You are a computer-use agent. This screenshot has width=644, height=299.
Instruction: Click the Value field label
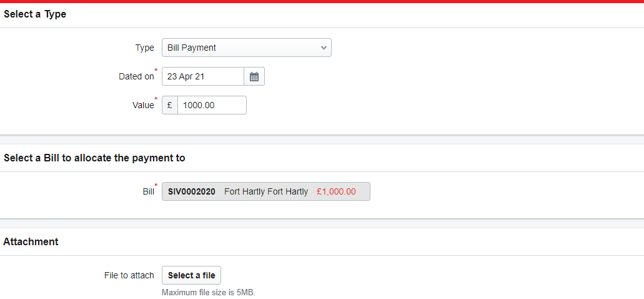[143, 105]
